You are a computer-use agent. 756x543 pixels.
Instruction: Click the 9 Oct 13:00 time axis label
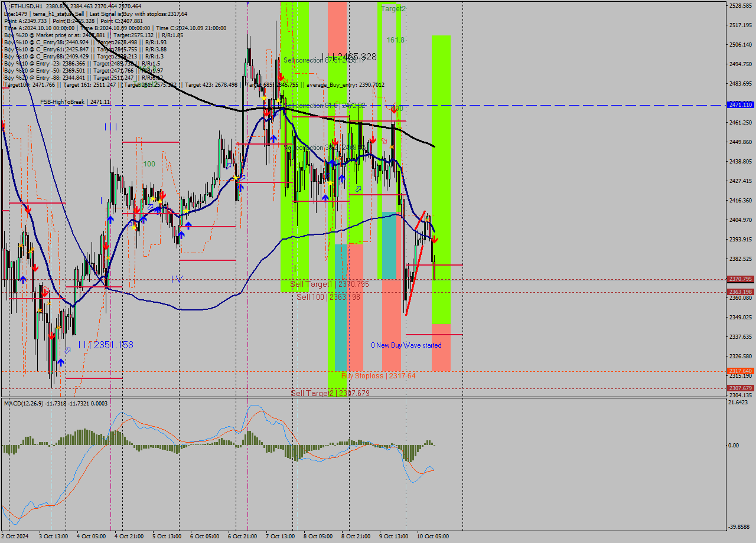tap(393, 537)
